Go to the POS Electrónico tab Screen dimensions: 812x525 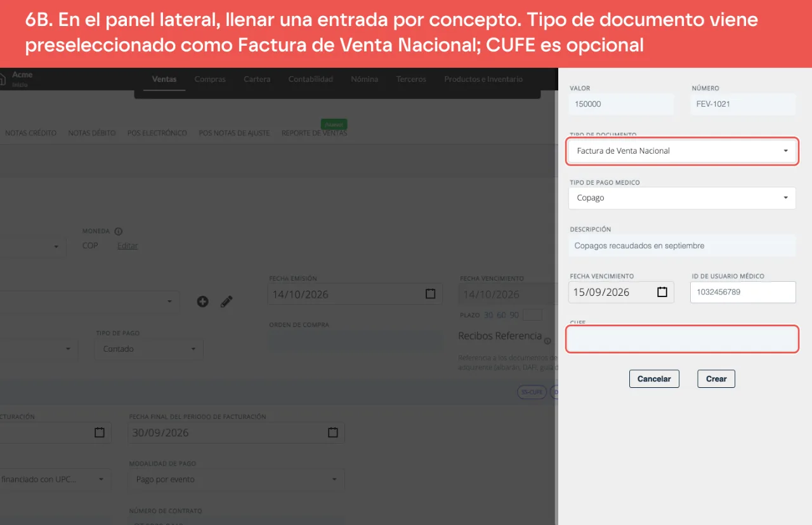coord(157,133)
